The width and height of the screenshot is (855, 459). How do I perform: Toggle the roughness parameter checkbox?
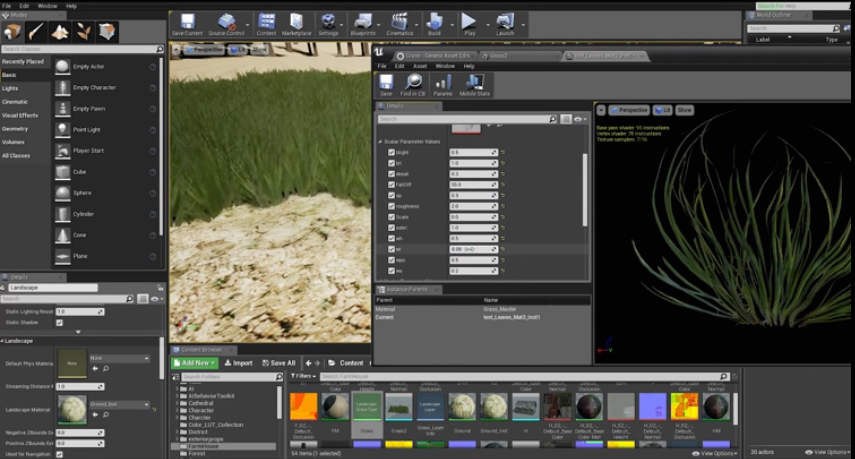click(391, 206)
